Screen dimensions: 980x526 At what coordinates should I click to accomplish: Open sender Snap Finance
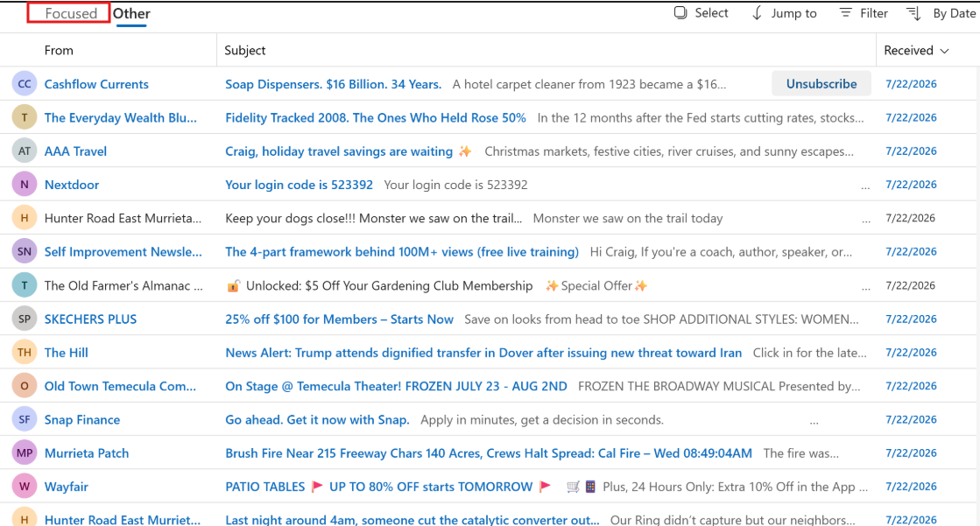tap(81, 420)
